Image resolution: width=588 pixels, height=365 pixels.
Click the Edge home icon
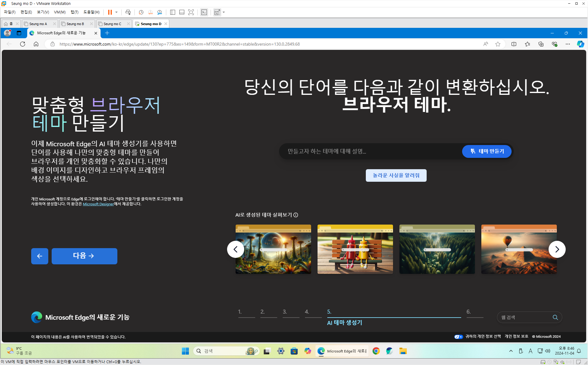(x=36, y=44)
